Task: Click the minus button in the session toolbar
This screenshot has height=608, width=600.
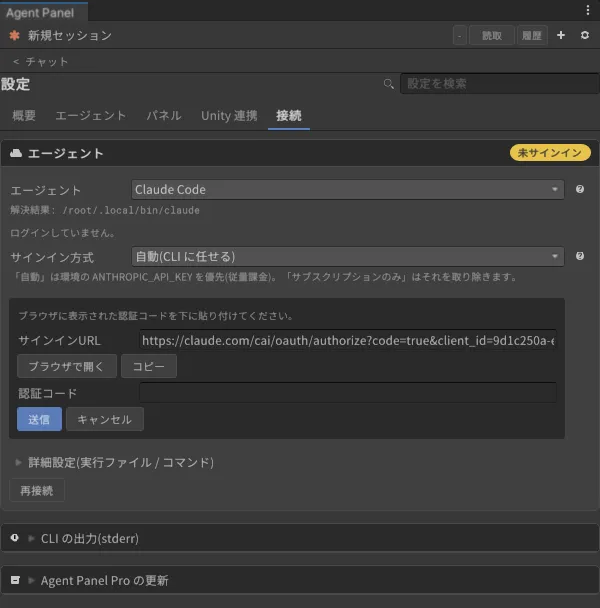Action: pos(460,36)
